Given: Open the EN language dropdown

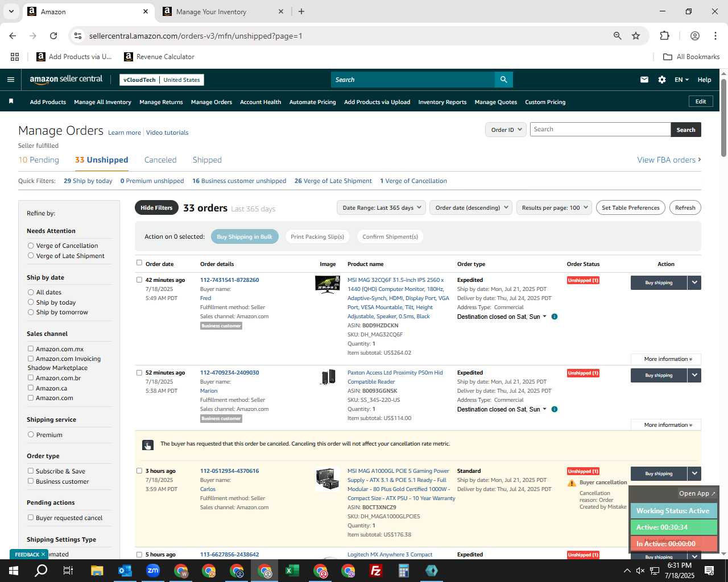Looking at the screenshot, I should pyautogui.click(x=681, y=80).
